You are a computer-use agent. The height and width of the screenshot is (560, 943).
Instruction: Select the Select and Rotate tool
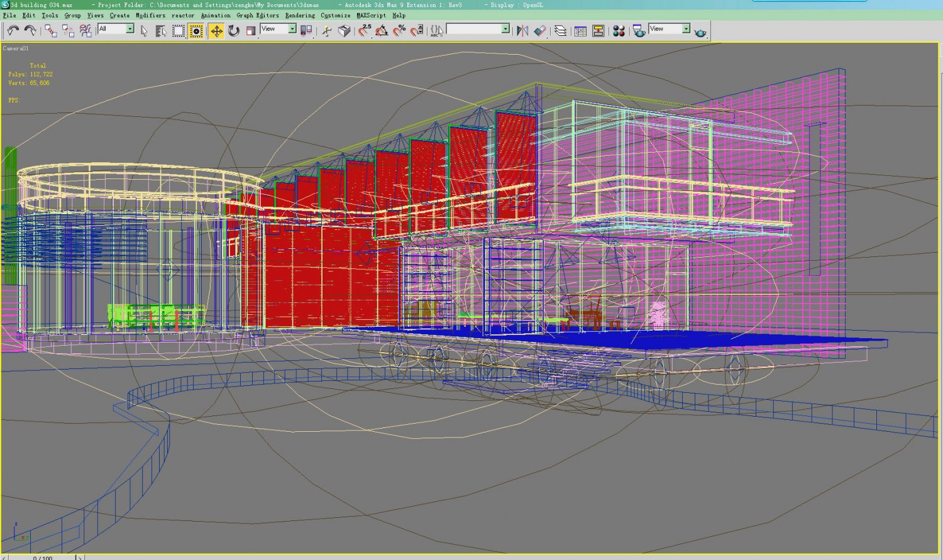(x=233, y=30)
